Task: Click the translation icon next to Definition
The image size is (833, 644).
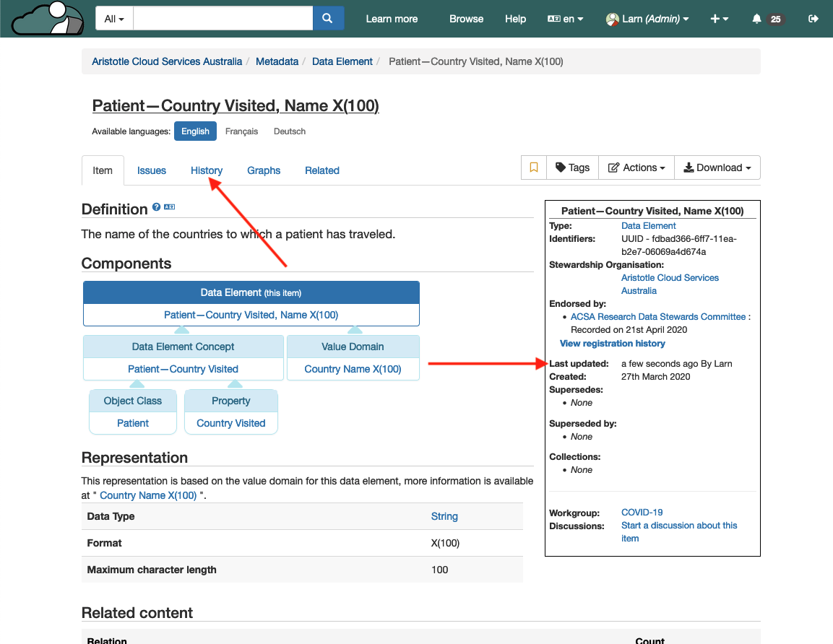Action: pyautogui.click(x=170, y=208)
